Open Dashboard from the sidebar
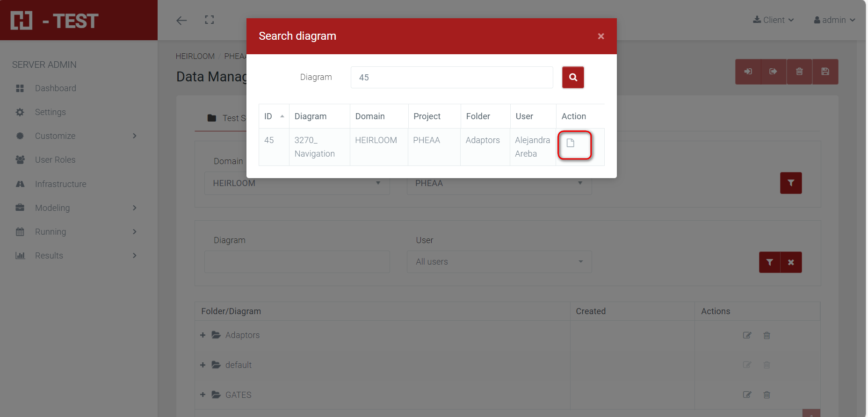This screenshot has width=868, height=417. [55, 88]
